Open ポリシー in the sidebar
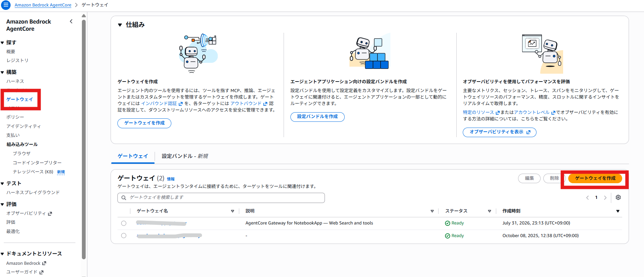644x277 pixels. pos(15,117)
